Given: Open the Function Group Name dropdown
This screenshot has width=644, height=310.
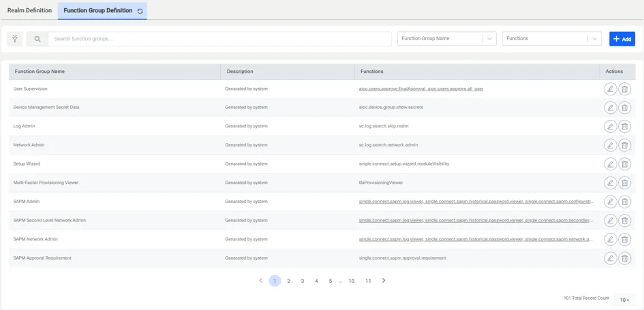Looking at the screenshot, I should (447, 39).
